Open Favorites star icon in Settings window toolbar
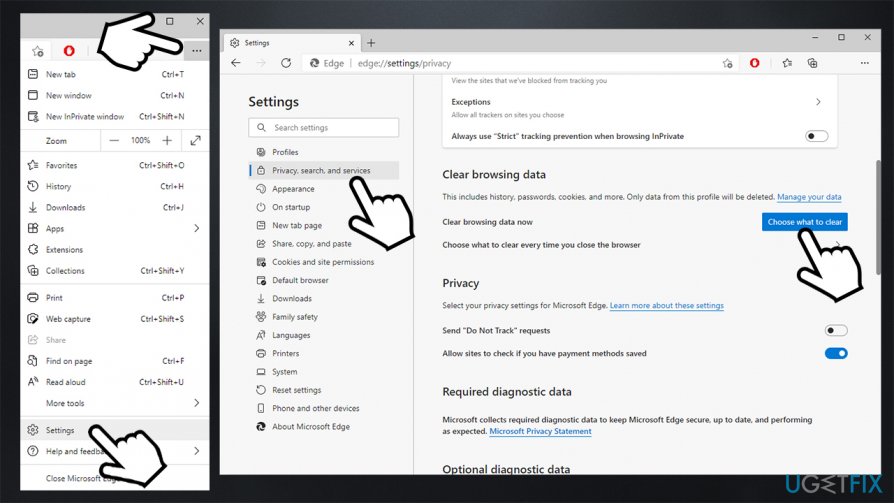This screenshot has width=894, height=504. (787, 63)
